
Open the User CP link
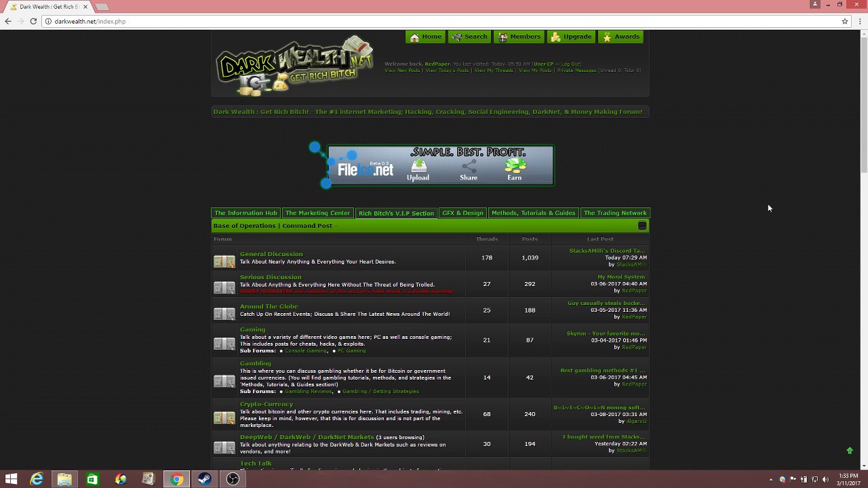coord(543,64)
